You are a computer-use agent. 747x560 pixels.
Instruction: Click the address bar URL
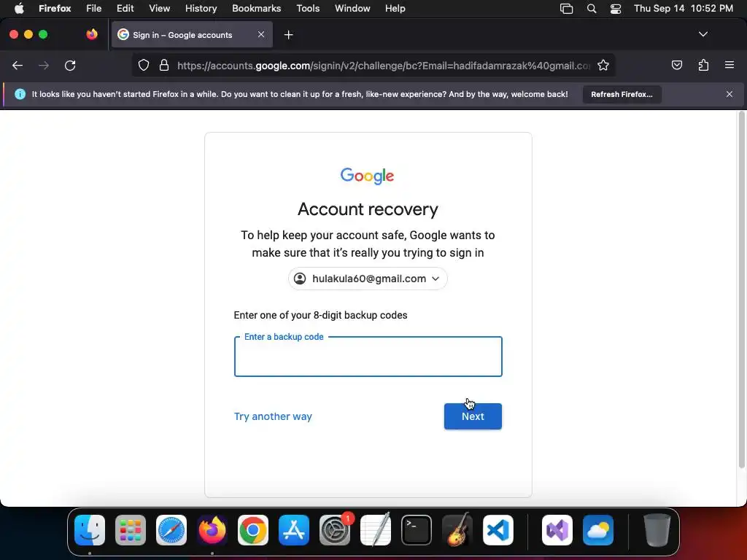click(384, 66)
